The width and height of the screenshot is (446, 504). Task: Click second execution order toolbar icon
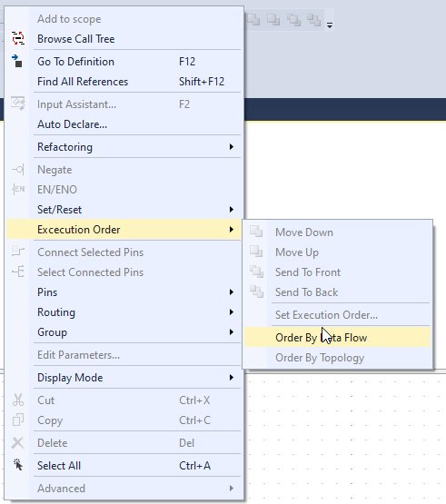(x=273, y=20)
